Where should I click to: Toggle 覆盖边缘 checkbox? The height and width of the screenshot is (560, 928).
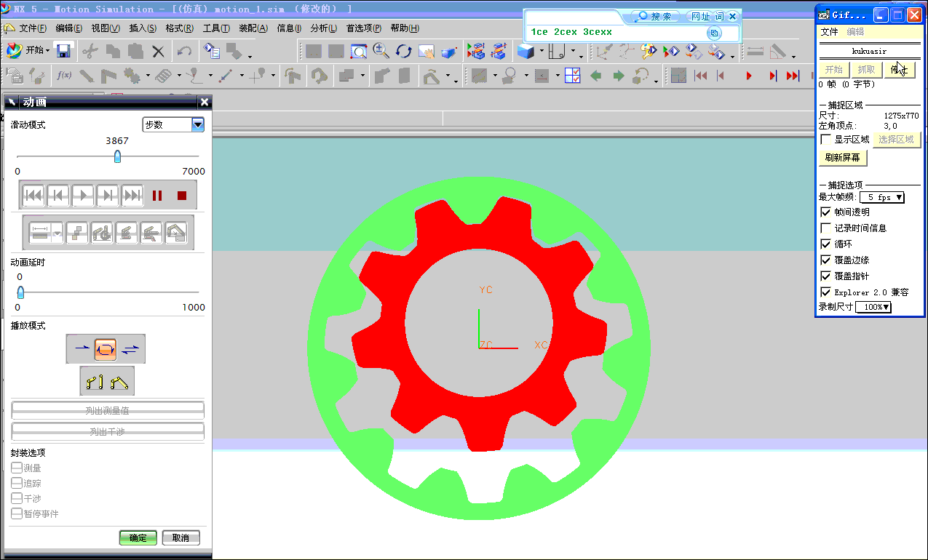[825, 260]
